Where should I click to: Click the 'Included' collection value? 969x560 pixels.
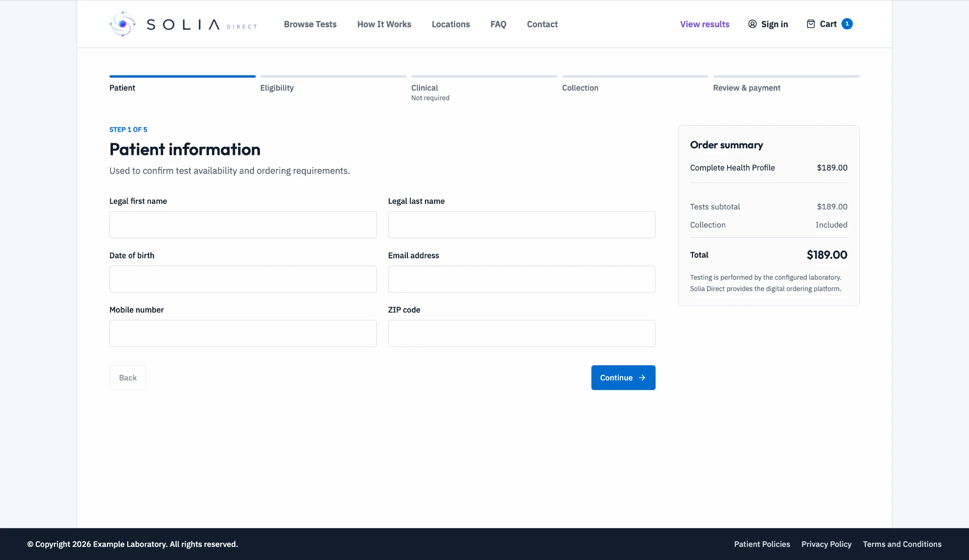tap(831, 225)
